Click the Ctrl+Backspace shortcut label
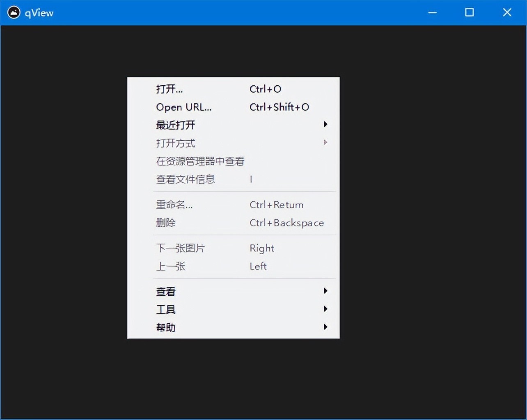This screenshot has width=527, height=420. click(x=286, y=223)
